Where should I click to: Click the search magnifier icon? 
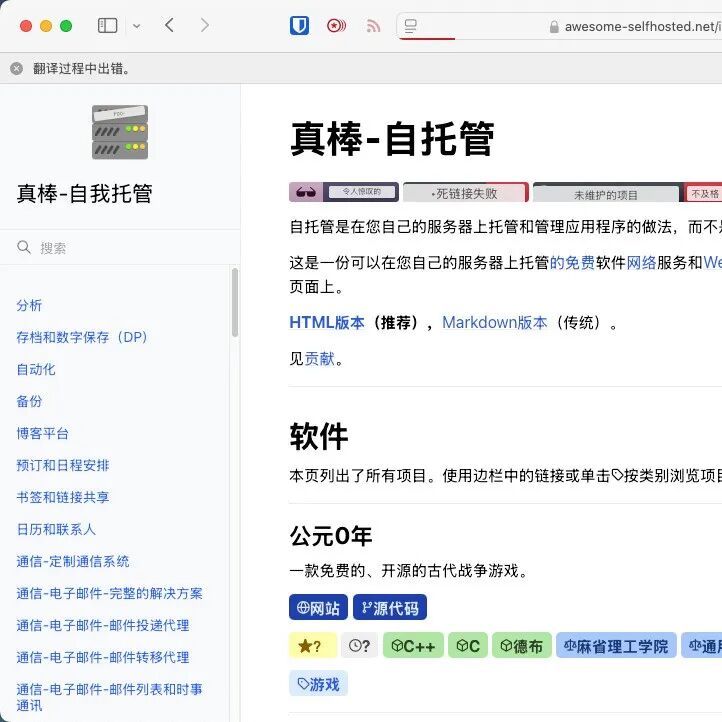coord(23,247)
